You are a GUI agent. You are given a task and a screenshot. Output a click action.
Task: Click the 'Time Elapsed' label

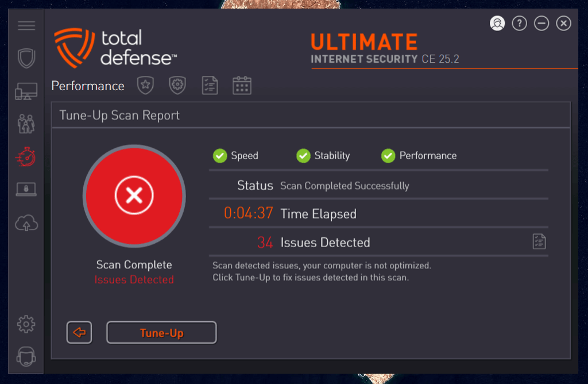pyautogui.click(x=318, y=214)
